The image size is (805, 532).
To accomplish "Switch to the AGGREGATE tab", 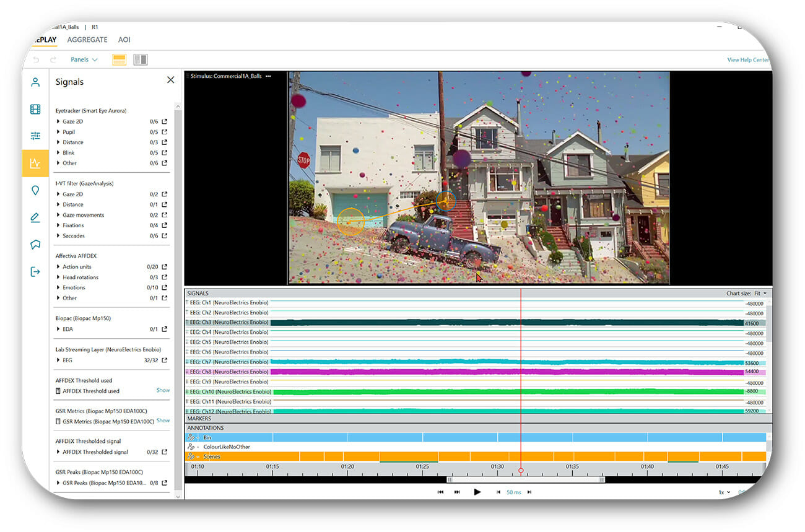I will [87, 40].
